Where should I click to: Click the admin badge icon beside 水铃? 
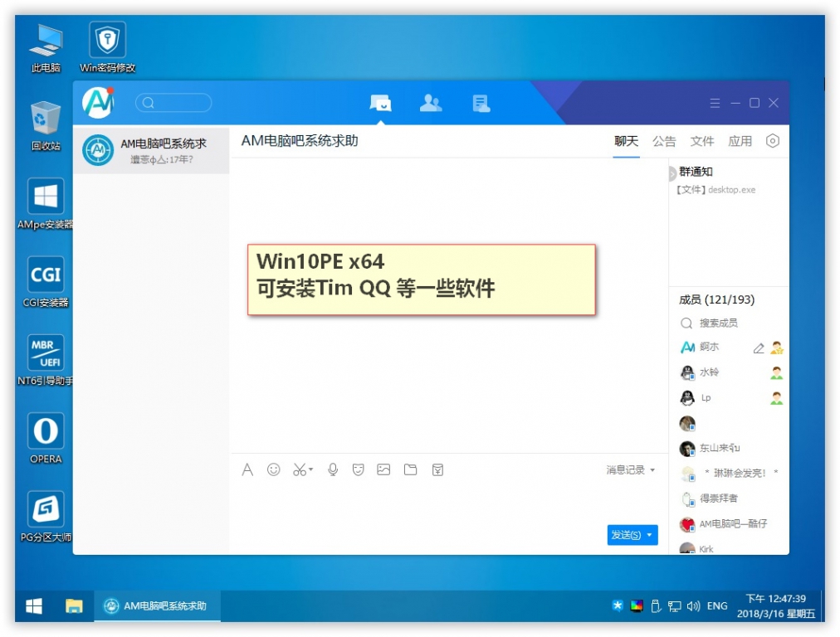click(777, 373)
